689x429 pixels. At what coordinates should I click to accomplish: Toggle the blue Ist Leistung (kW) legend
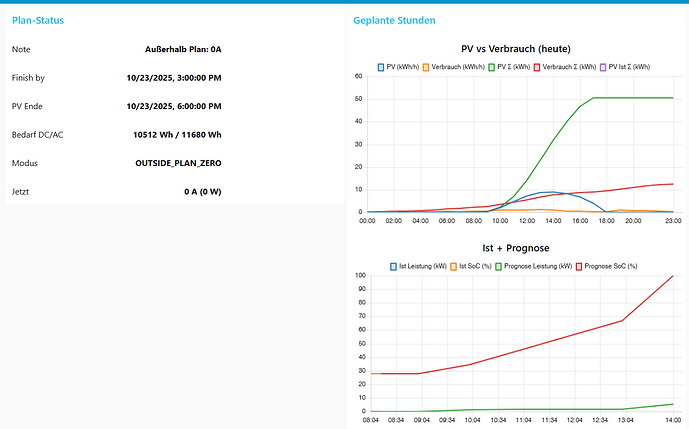tap(393, 266)
